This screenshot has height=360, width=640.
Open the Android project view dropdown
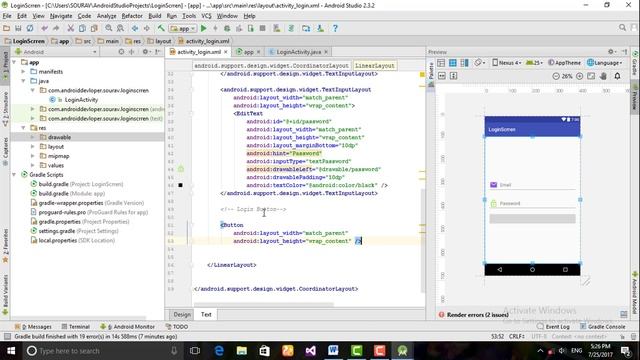(56, 52)
